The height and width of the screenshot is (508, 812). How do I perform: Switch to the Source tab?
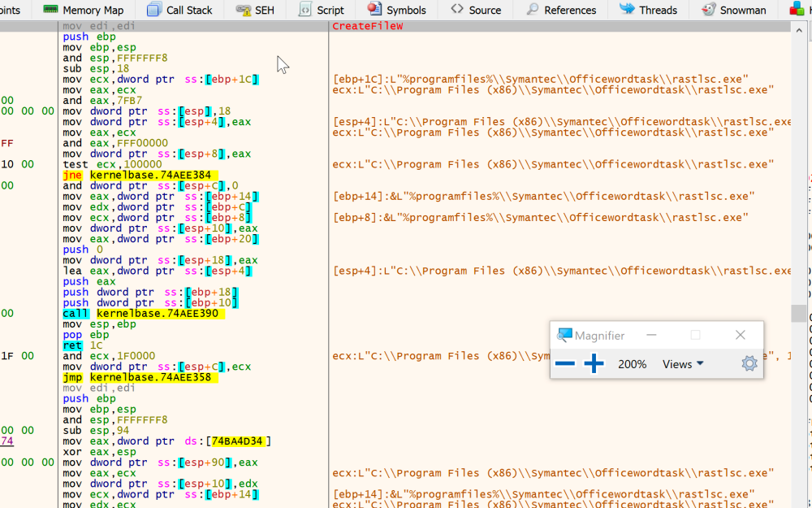coord(477,10)
